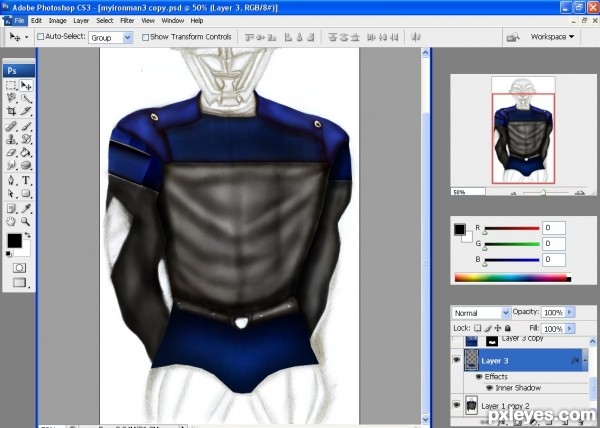Select the Smudge tool
This screenshot has height=428, width=600.
(11, 166)
